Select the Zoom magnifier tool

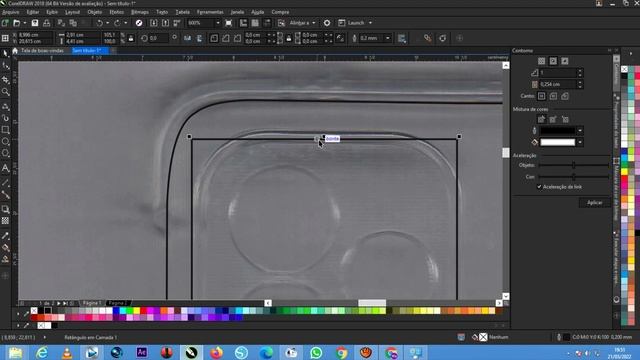[x=5, y=92]
